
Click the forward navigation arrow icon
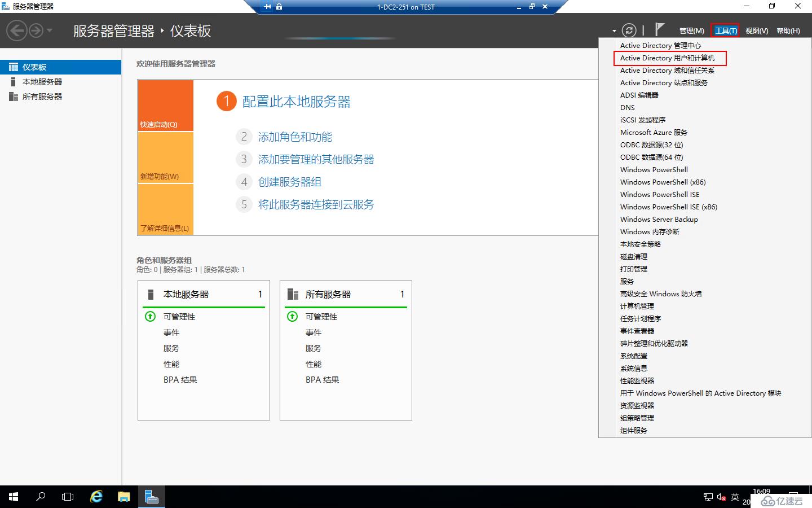pyautogui.click(x=36, y=30)
